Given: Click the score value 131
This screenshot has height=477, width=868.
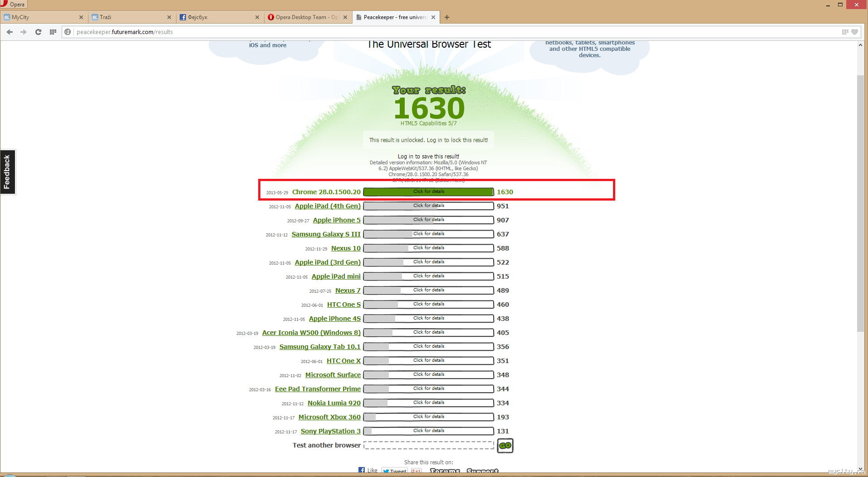Looking at the screenshot, I should (x=503, y=431).
